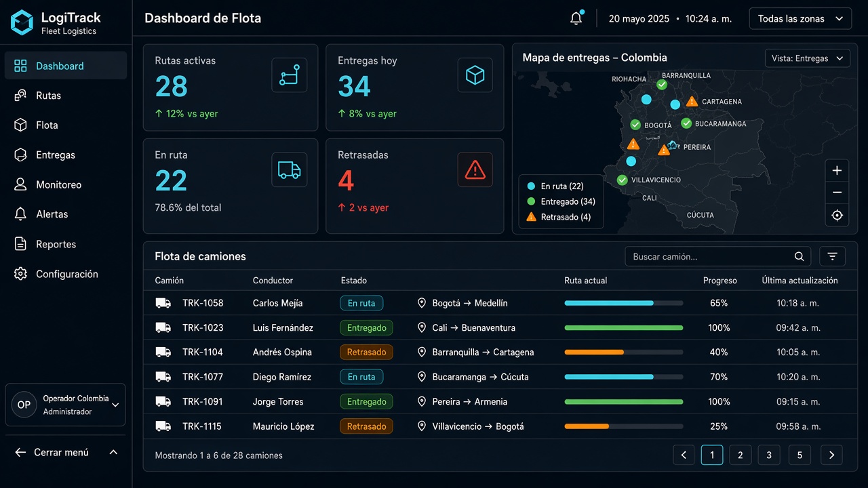Open Reportes in the sidebar
Image resolution: width=868 pixels, height=488 pixels.
pyautogui.click(x=65, y=244)
